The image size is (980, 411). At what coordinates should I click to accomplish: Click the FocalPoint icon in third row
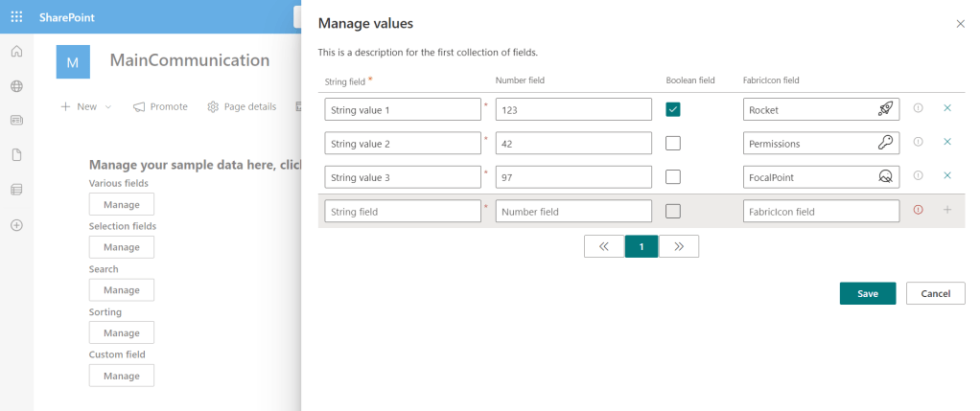pos(885,177)
